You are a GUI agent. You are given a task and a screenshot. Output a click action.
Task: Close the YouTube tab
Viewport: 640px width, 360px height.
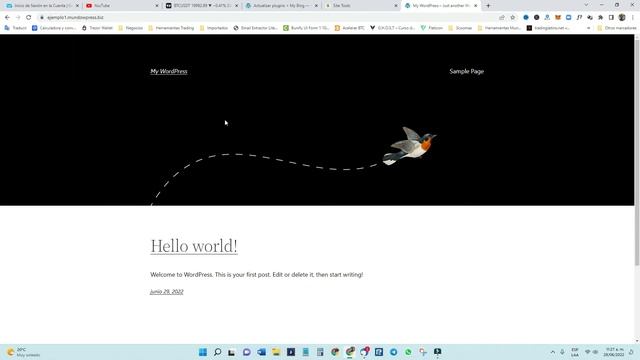(157, 6)
